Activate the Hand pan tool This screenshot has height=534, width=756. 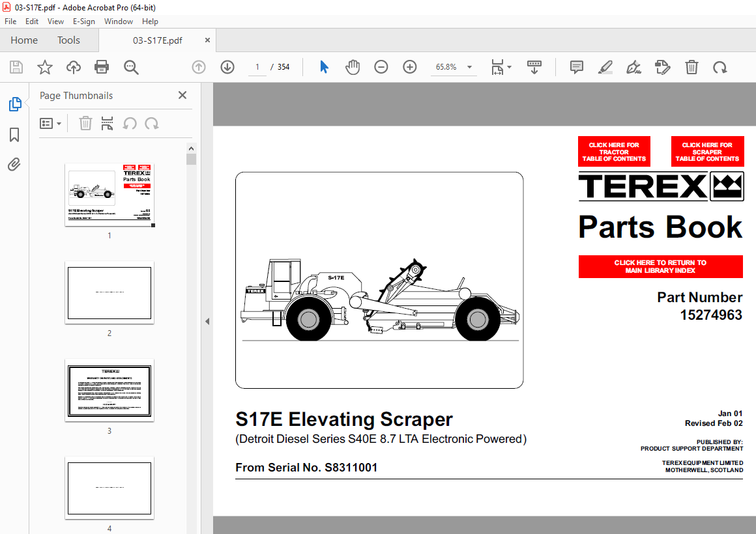(353, 67)
